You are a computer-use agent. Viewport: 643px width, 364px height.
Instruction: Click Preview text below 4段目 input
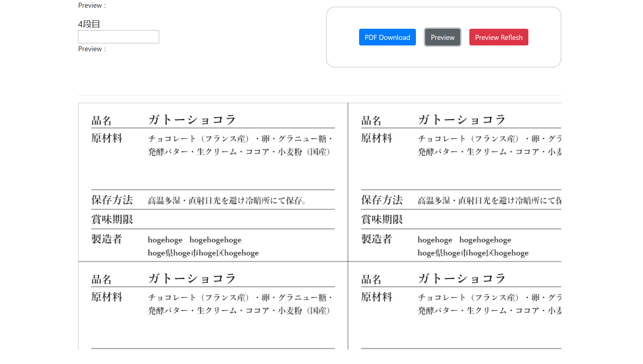[92, 49]
